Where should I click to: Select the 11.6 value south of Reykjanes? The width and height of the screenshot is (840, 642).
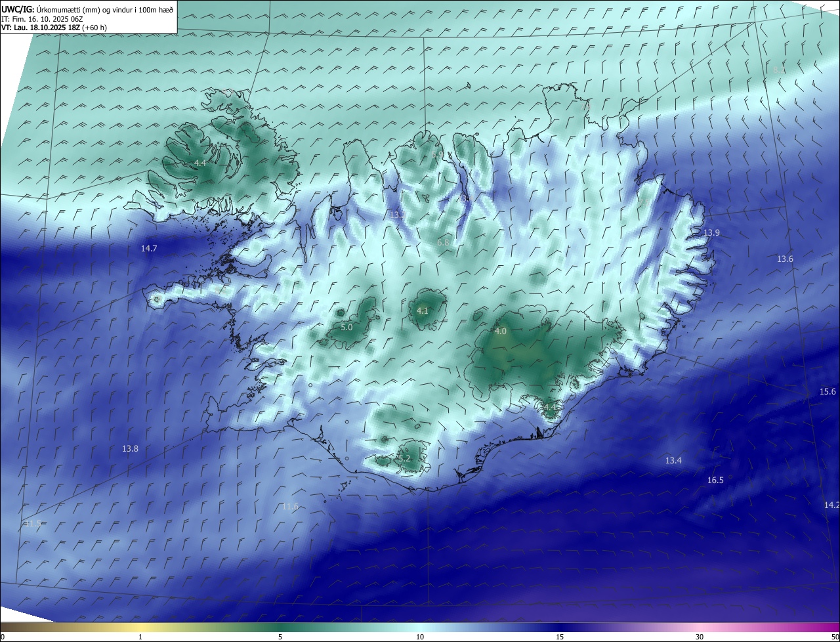[290, 507]
